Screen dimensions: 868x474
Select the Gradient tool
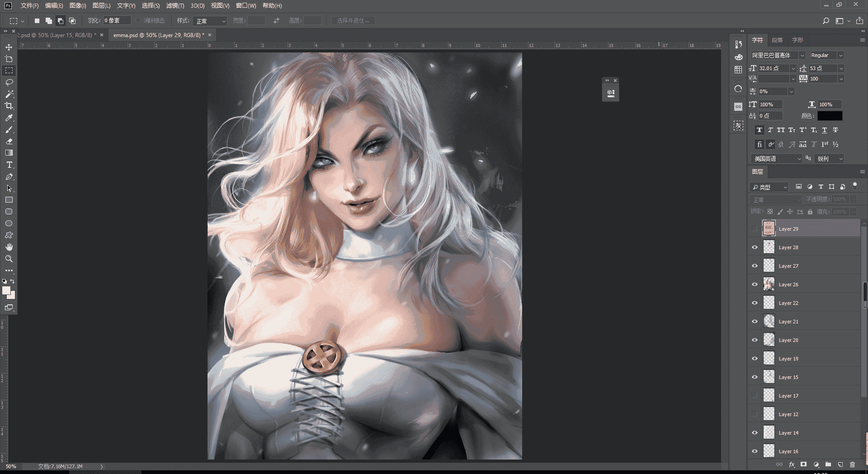[x=9, y=153]
